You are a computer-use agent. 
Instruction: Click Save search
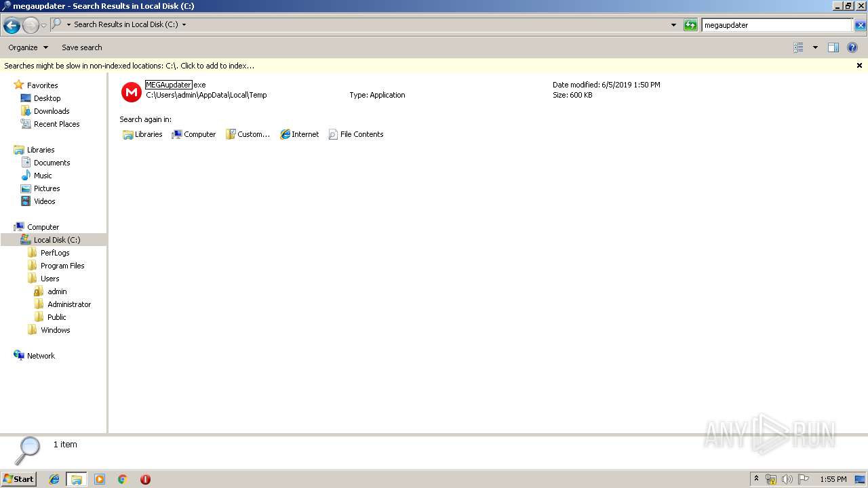[x=82, y=47]
